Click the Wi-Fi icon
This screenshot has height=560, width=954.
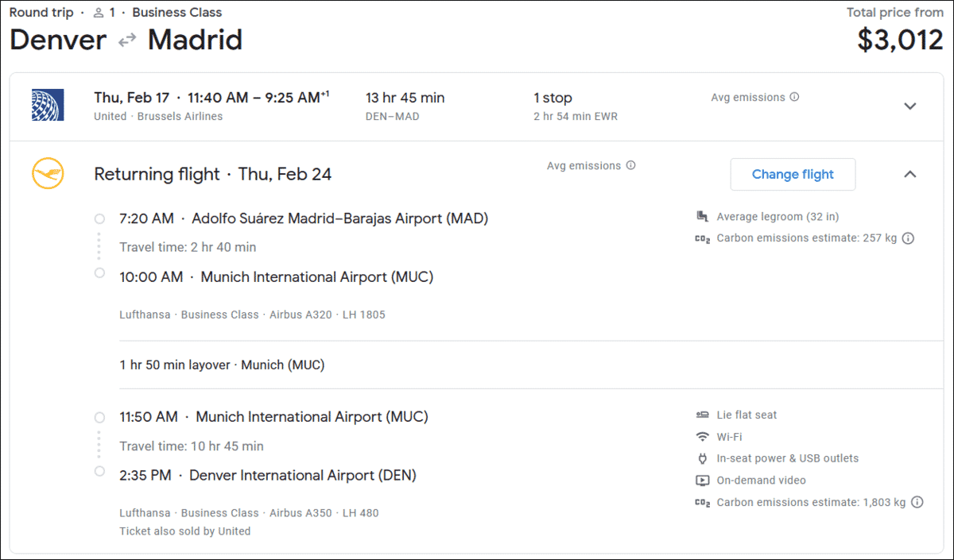[x=702, y=437]
